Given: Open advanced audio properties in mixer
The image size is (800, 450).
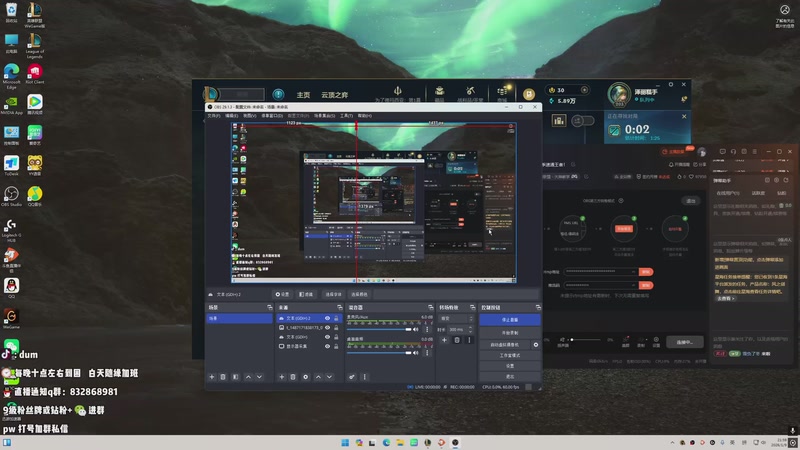Looking at the screenshot, I should [352, 377].
